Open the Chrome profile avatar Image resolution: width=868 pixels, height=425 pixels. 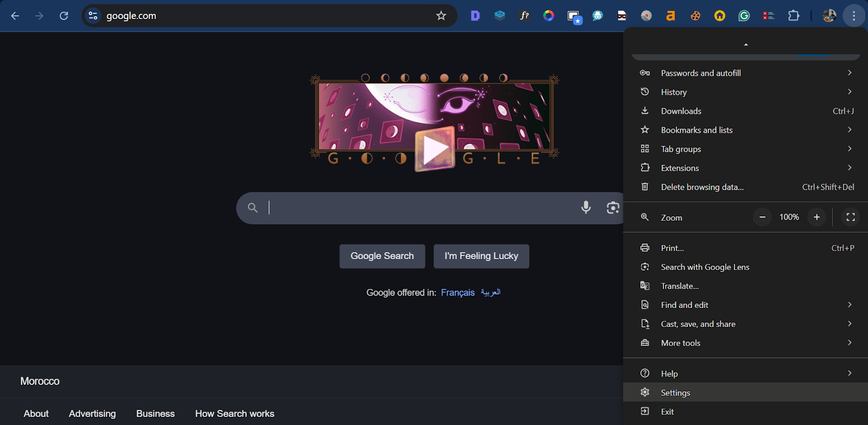click(x=829, y=16)
